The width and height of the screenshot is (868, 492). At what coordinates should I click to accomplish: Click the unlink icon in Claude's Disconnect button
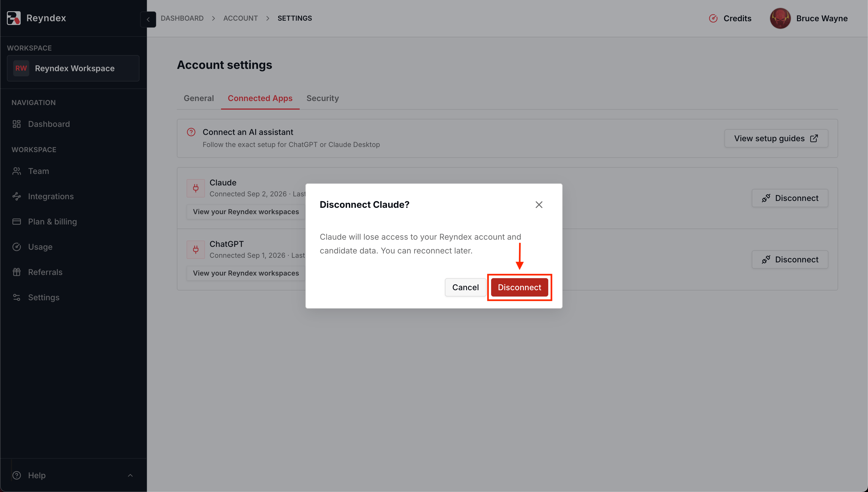(x=766, y=198)
